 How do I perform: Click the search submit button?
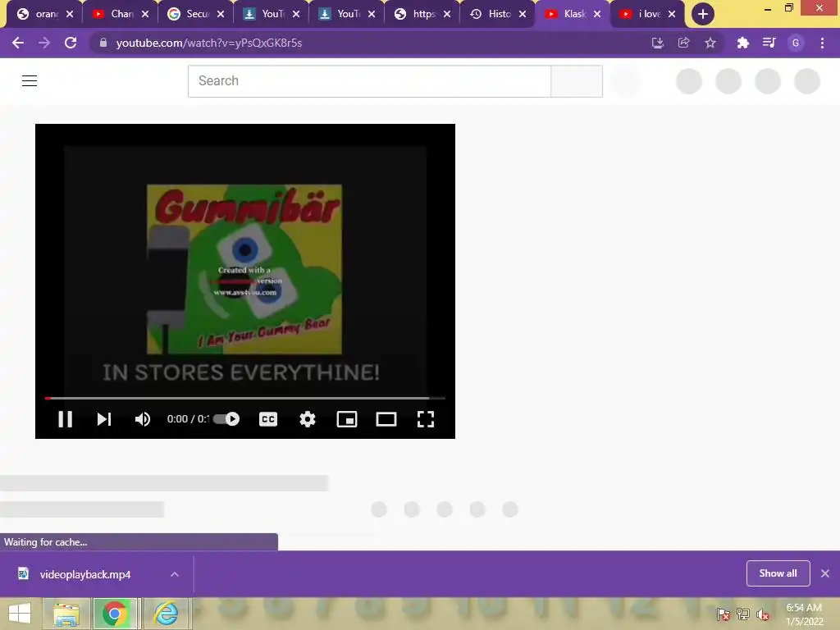(x=577, y=81)
